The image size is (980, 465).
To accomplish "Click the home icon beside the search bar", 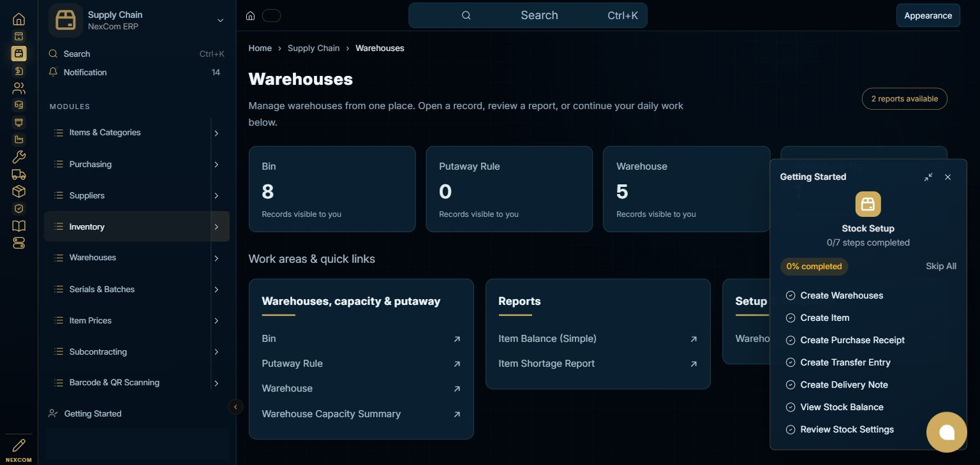I will point(251,16).
